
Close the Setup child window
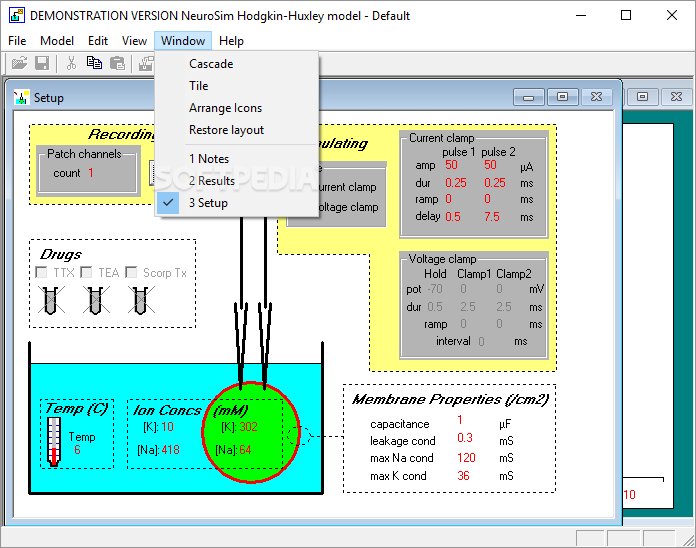[x=597, y=97]
